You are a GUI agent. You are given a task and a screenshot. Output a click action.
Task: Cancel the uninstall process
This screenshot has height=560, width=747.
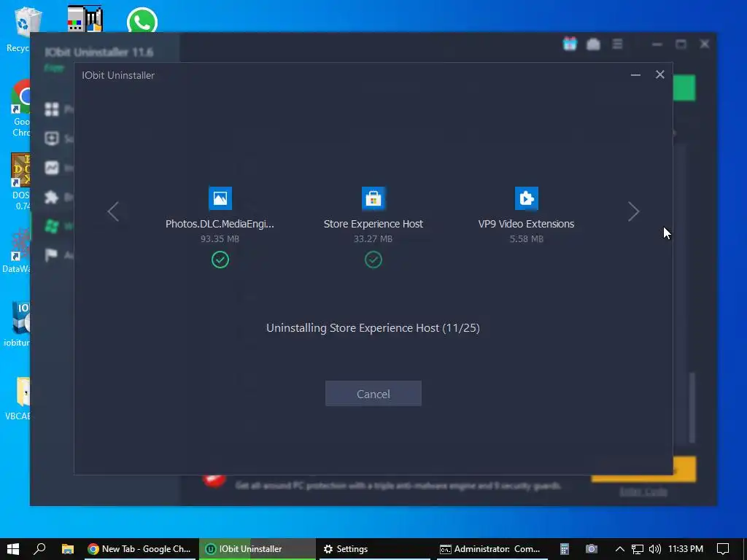(373, 393)
